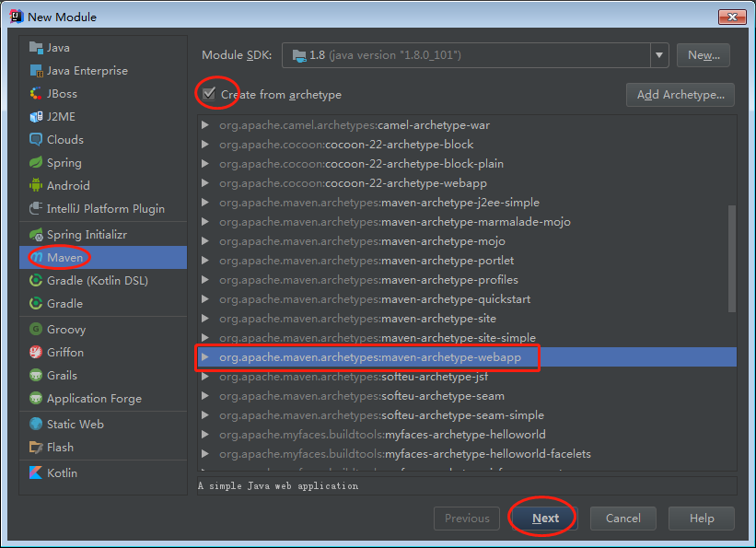
Task: Select the Grails icon in list
Action: (x=36, y=376)
